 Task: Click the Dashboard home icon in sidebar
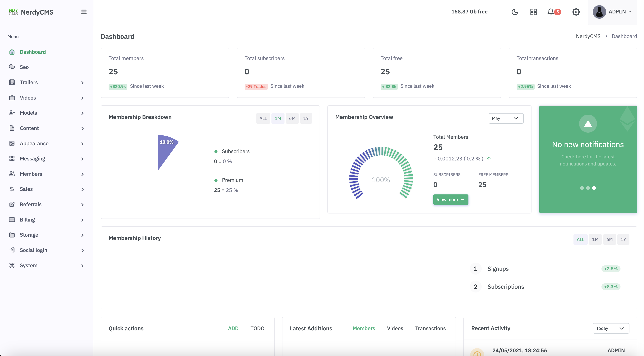12,52
